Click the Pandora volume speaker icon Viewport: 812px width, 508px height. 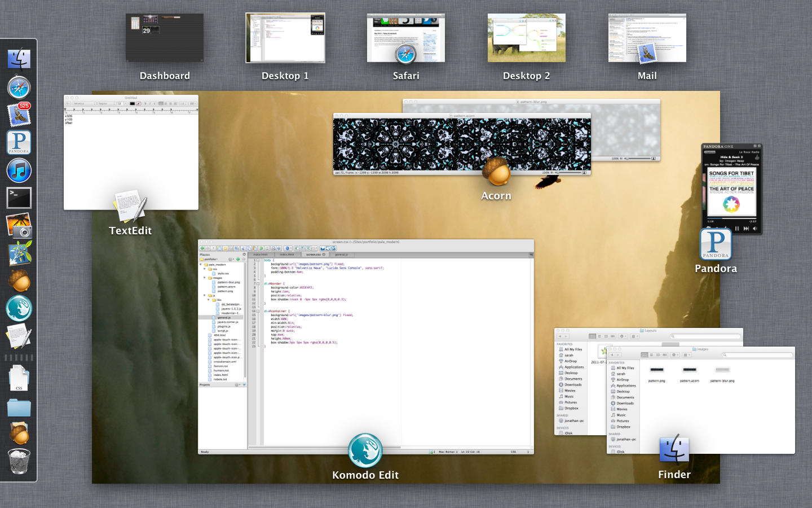point(754,229)
